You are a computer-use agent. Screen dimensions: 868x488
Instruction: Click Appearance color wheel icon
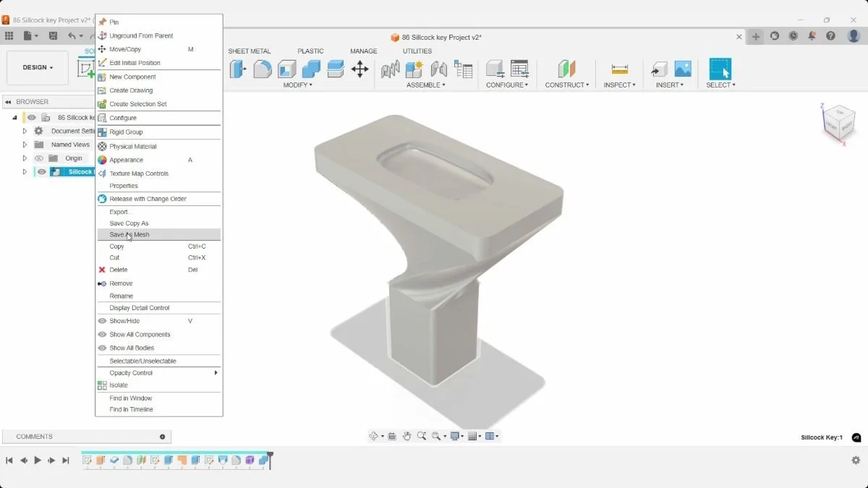coord(102,160)
